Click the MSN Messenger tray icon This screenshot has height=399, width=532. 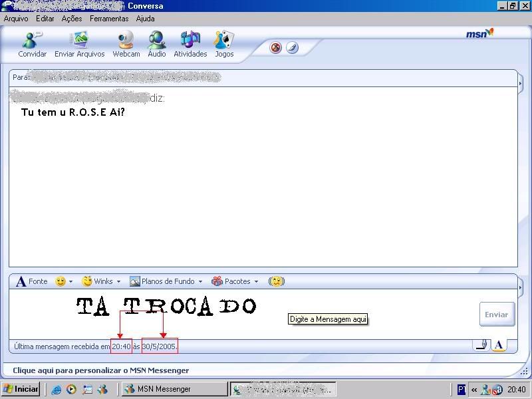485,390
